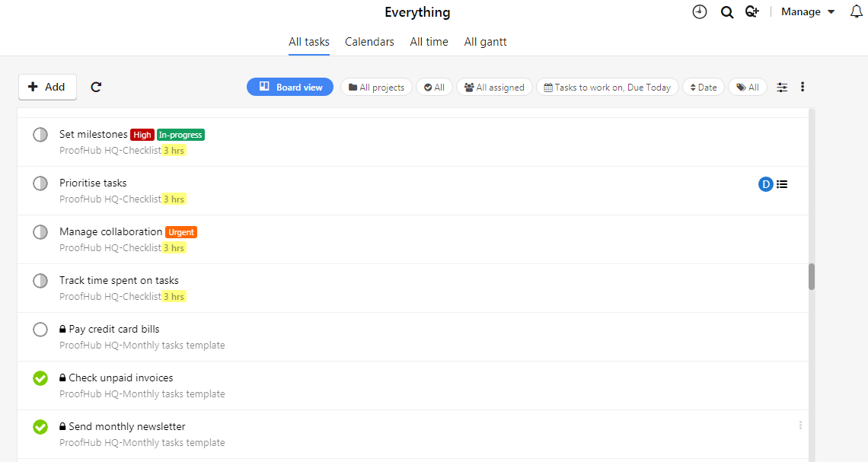Open notifications via the bell icon
The width and height of the screenshot is (868, 462).
click(857, 11)
